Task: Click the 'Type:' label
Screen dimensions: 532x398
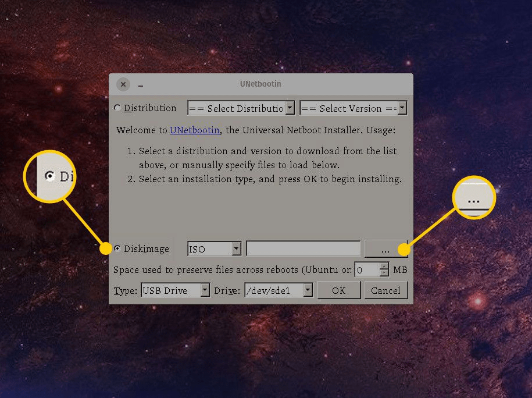Action: (125, 291)
